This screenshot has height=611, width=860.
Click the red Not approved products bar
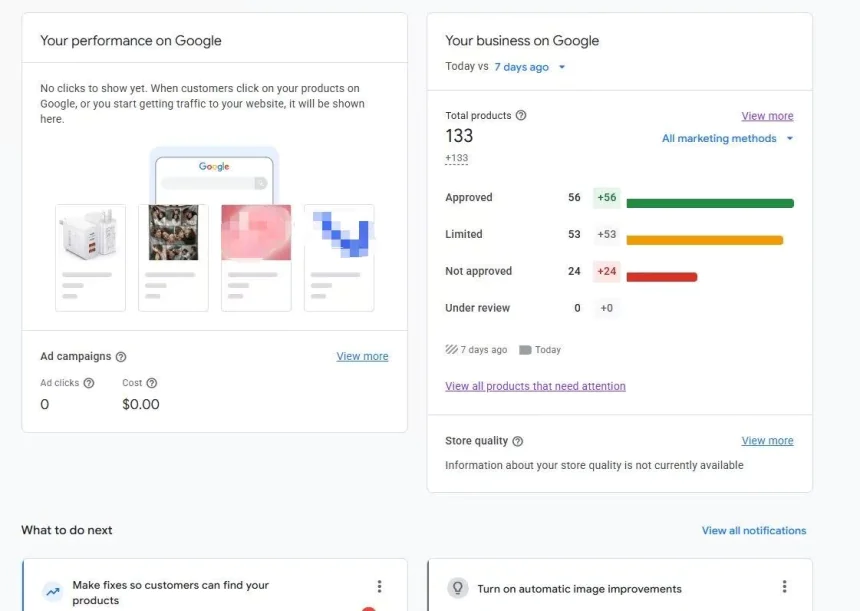coord(661,277)
